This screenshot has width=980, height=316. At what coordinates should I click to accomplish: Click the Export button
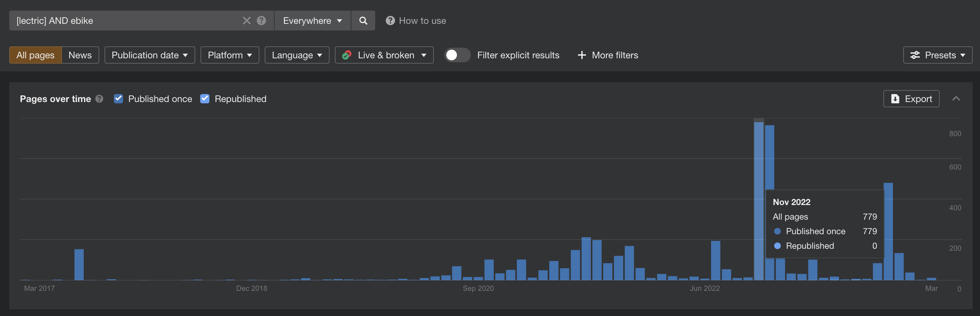click(911, 99)
